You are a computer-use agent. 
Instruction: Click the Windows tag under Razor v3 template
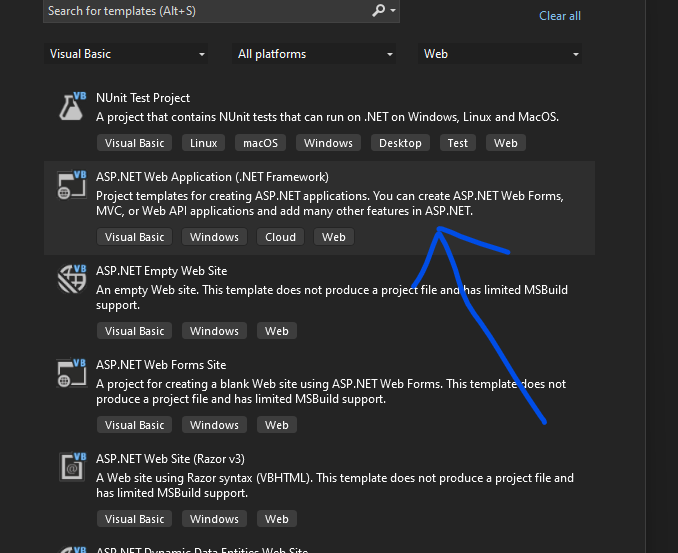click(214, 519)
